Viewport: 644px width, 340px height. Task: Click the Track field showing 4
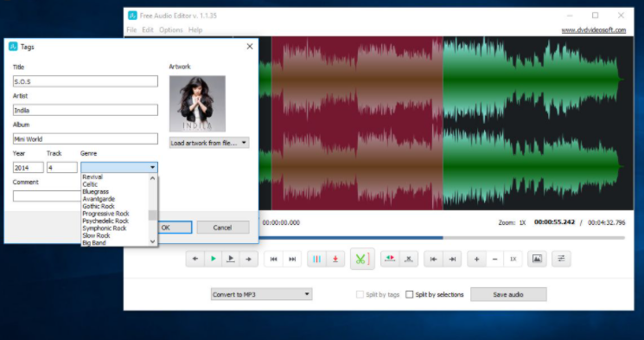[62, 167]
